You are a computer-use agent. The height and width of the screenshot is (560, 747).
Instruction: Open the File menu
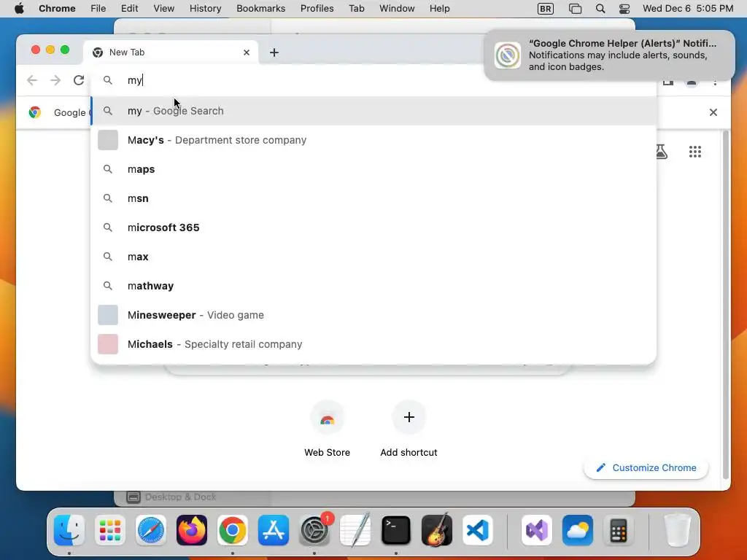pyautogui.click(x=98, y=9)
